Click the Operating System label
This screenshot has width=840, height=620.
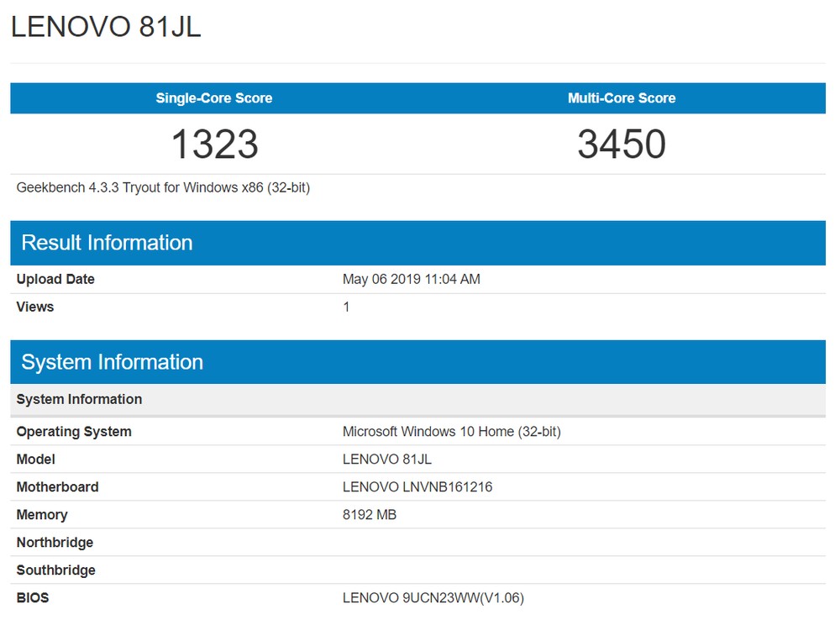click(x=74, y=431)
